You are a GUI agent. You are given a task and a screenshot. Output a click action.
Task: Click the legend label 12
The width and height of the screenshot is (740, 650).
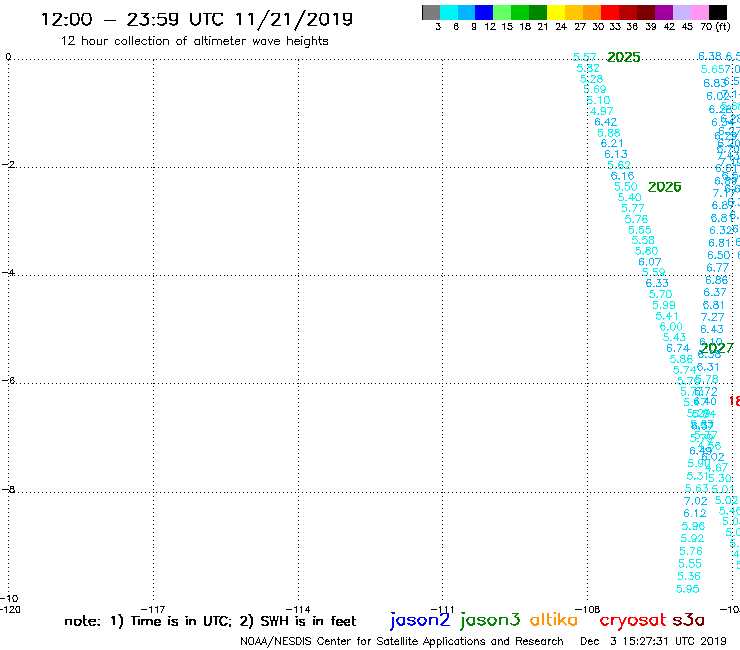pyautogui.click(x=490, y=27)
